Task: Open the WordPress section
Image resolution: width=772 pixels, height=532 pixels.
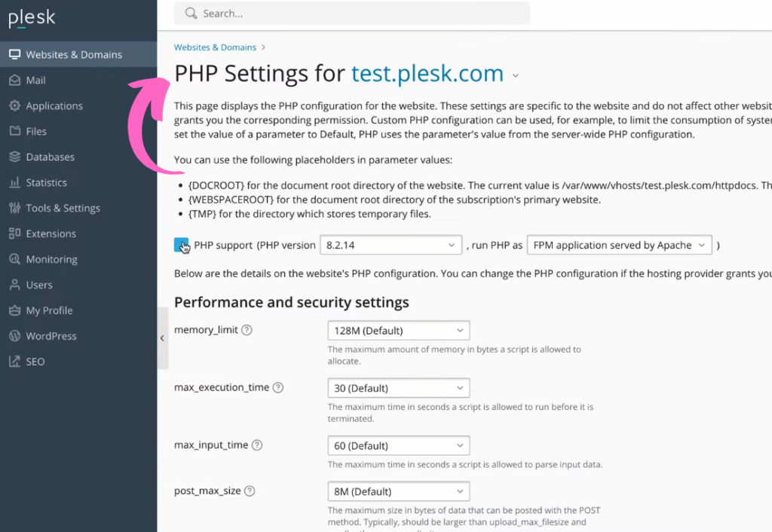Action: [78, 335]
